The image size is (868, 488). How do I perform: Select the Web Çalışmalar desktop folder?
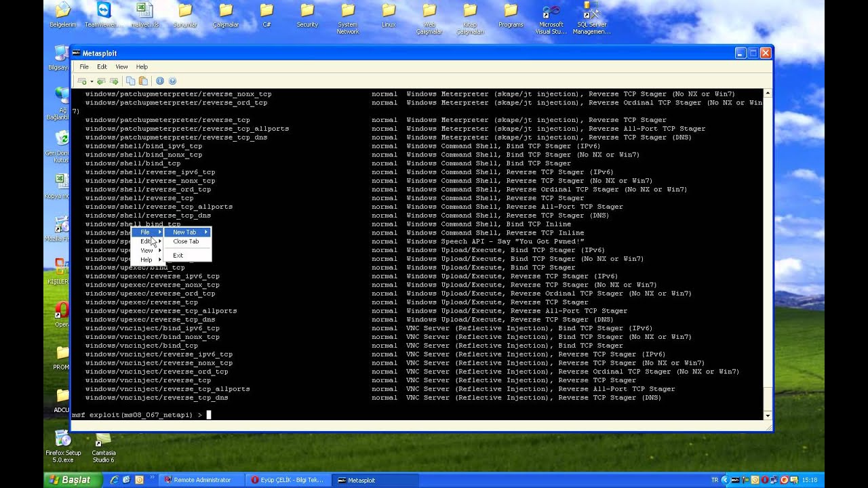click(429, 19)
